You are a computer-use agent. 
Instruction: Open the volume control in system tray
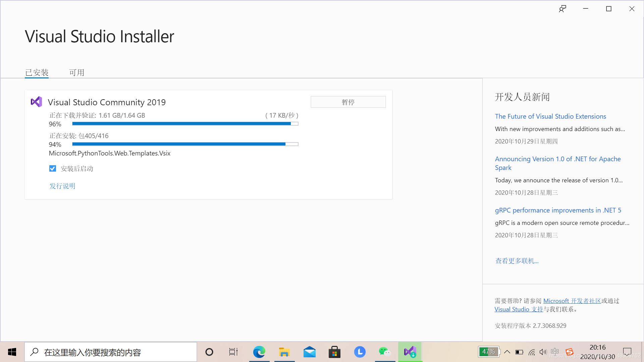click(x=543, y=352)
